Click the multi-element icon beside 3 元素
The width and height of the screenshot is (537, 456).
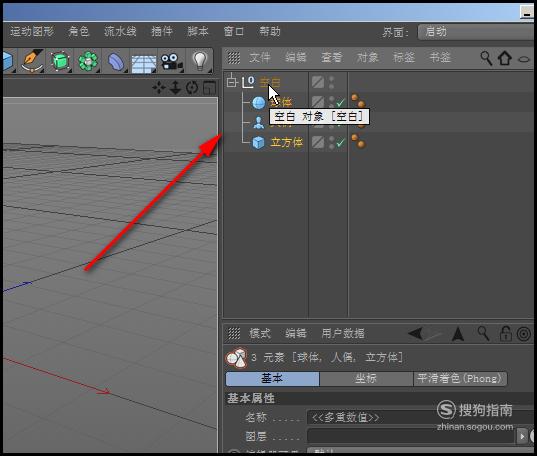[x=236, y=358]
